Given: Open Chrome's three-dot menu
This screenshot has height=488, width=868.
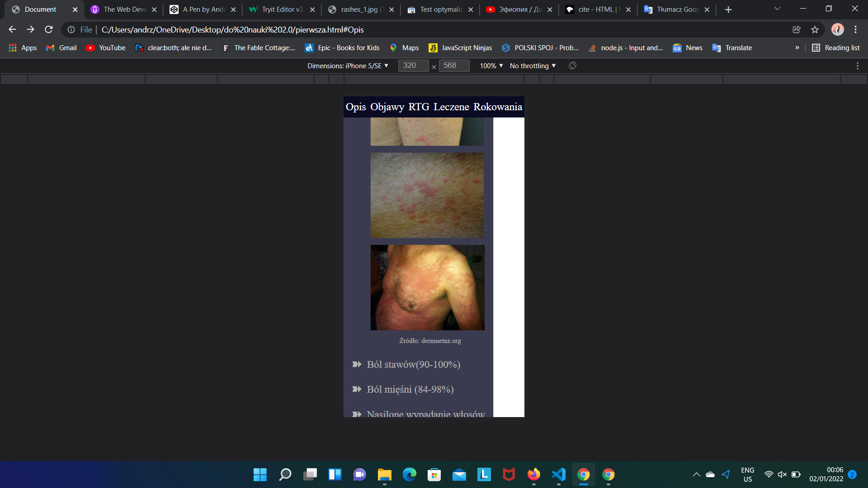Looking at the screenshot, I should [855, 29].
